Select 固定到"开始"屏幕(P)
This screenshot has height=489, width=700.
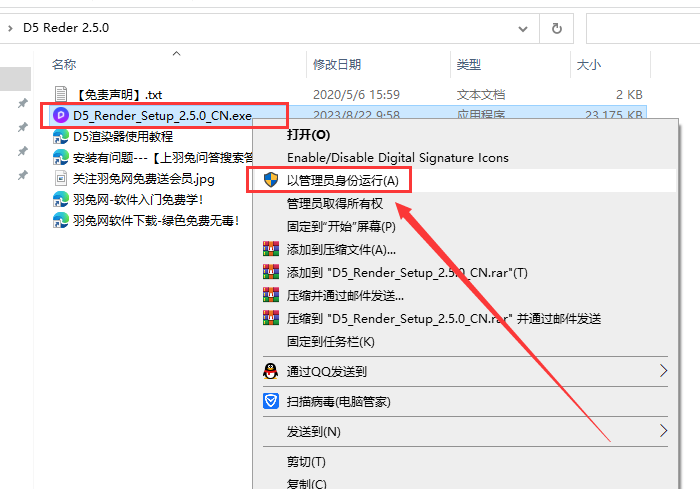pos(341,226)
